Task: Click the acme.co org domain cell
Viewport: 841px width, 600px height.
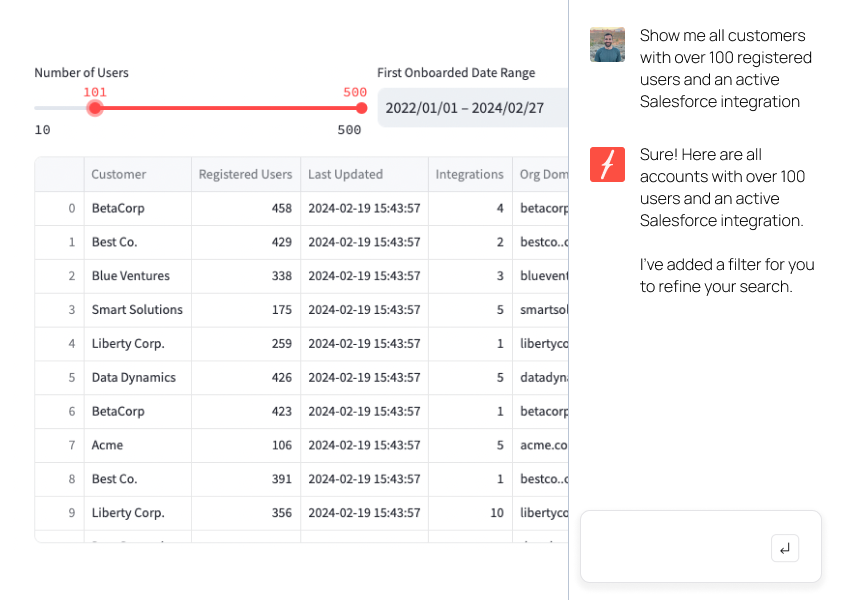Action: (543, 445)
